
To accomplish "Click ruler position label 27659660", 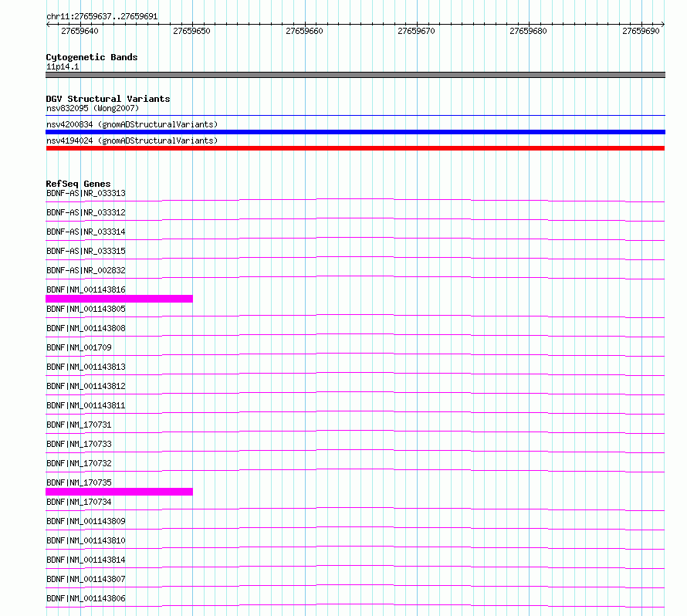I will (304, 31).
